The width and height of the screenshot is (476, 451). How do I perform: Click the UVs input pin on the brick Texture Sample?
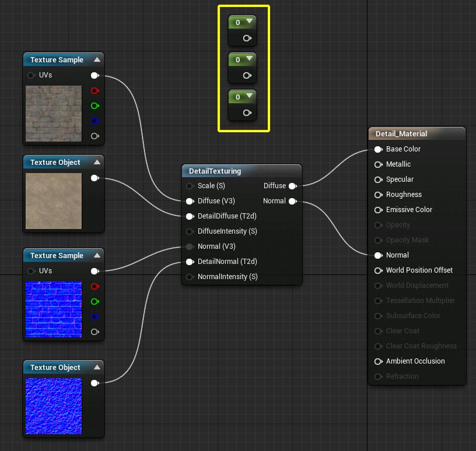[x=31, y=75]
